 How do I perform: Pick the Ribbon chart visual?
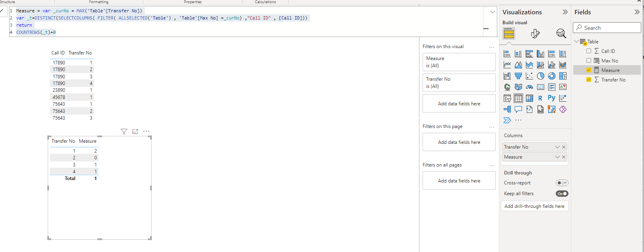[563, 65]
